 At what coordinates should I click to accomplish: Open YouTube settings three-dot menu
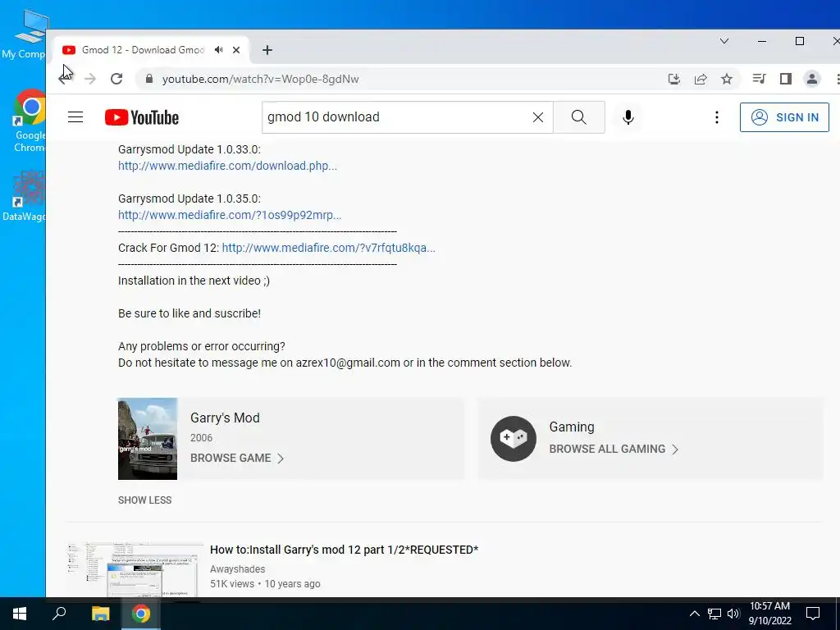pos(716,117)
